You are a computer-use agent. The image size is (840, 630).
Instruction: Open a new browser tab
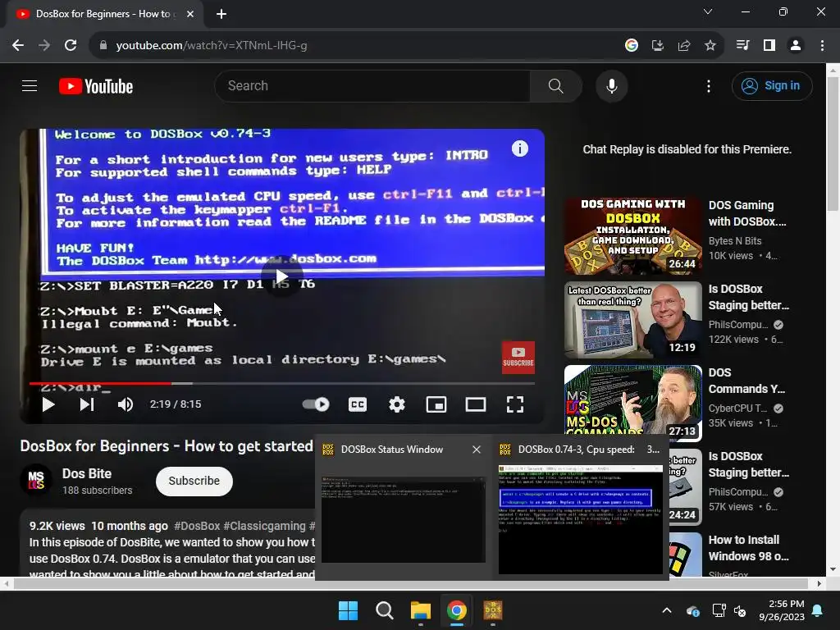[x=221, y=14]
